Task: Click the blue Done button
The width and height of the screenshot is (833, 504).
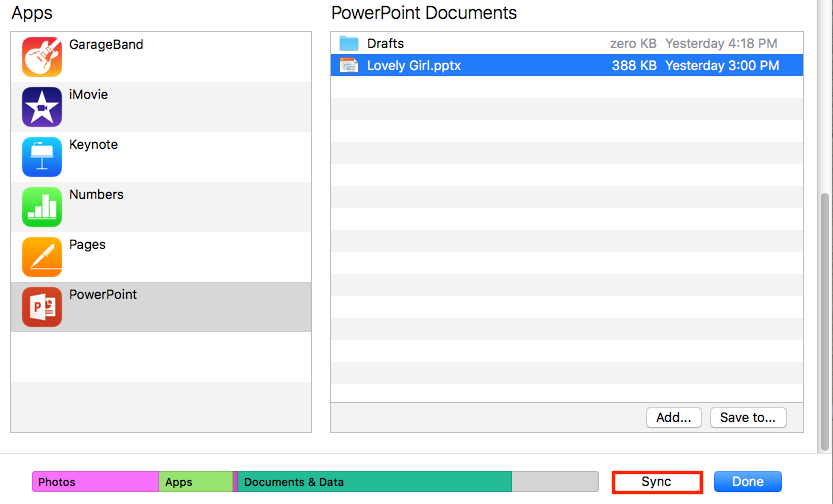Action: pyautogui.click(x=747, y=482)
